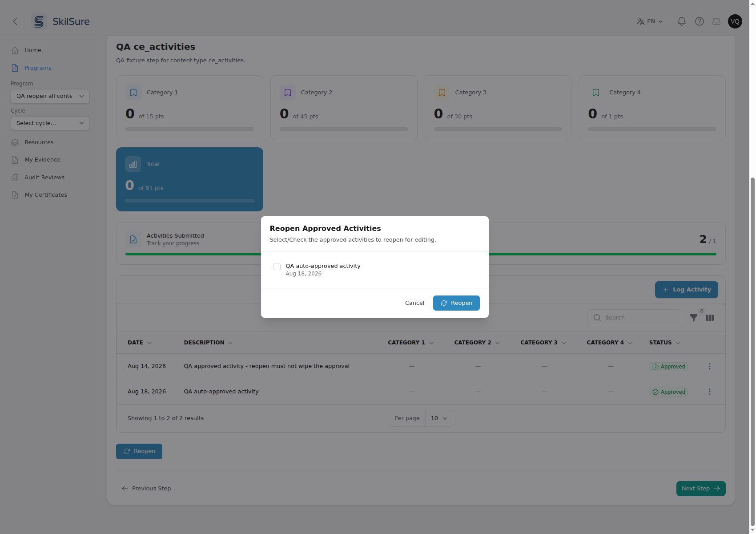Click the Audit Reviews icon

[x=15, y=178]
